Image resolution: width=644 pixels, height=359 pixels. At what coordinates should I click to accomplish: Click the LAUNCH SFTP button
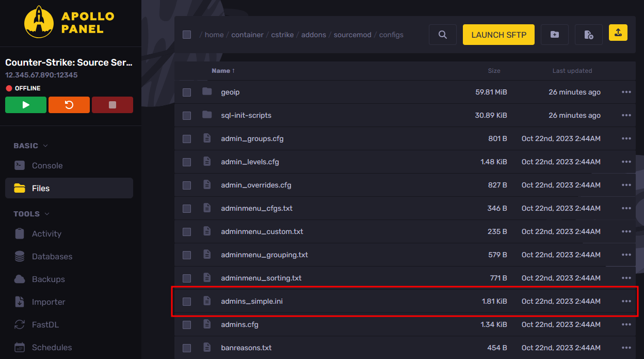tap(498, 35)
